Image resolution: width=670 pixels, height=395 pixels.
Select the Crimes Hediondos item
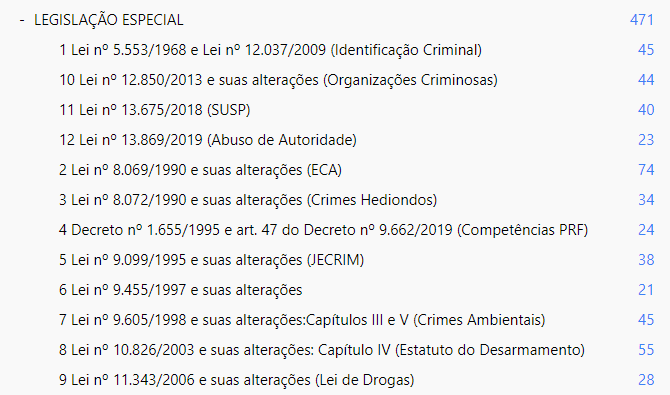[248, 200]
